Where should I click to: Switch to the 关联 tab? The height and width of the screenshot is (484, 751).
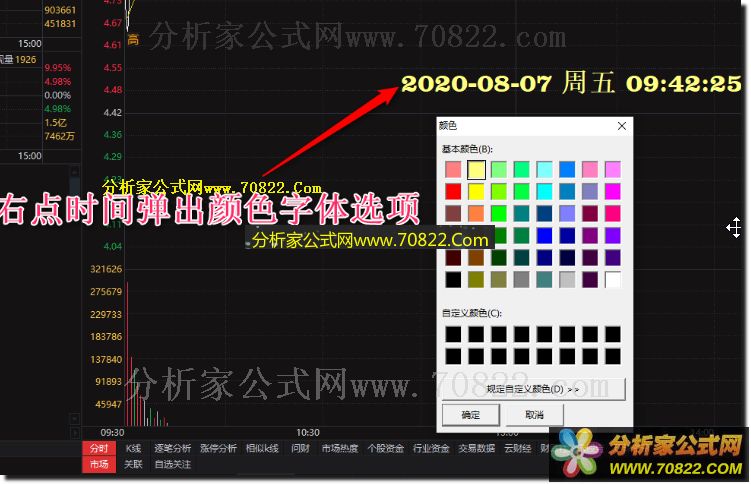tap(133, 464)
